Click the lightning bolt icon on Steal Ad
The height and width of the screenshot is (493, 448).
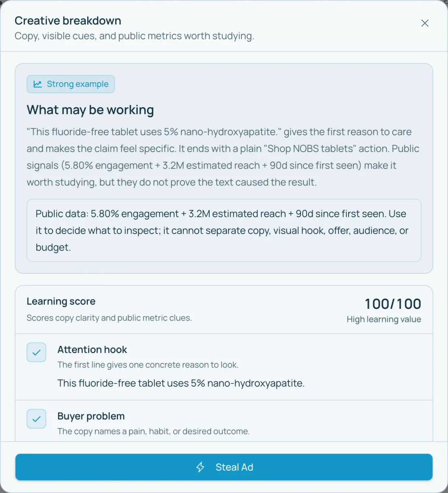click(200, 467)
